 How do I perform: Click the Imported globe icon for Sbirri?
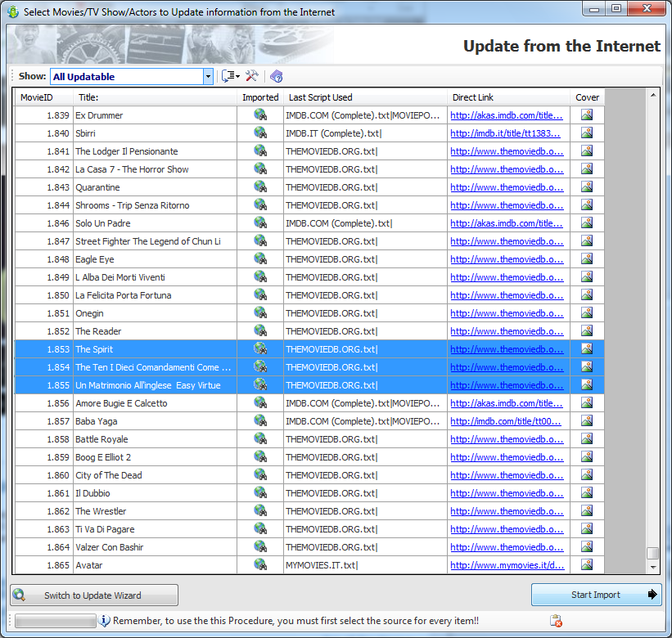click(x=260, y=133)
